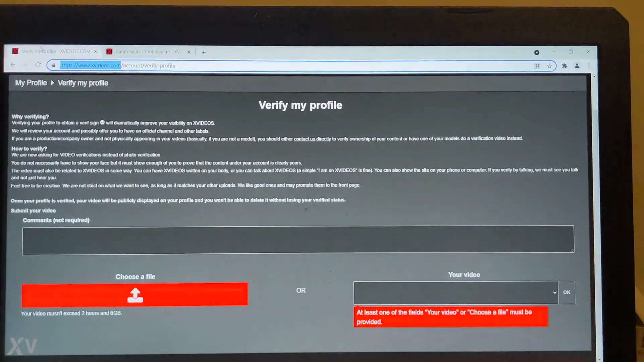
Task: Switch to the Verify my profile tab
Action: pos(55,51)
